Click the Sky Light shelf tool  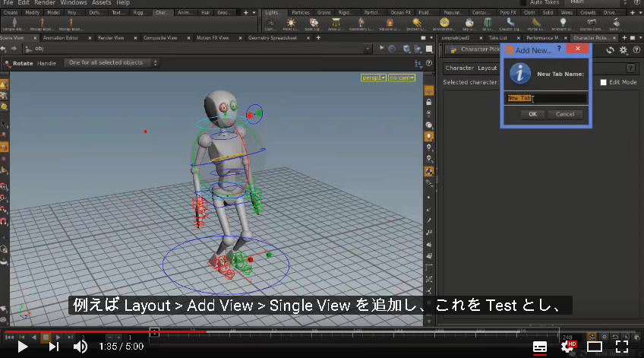(469, 24)
